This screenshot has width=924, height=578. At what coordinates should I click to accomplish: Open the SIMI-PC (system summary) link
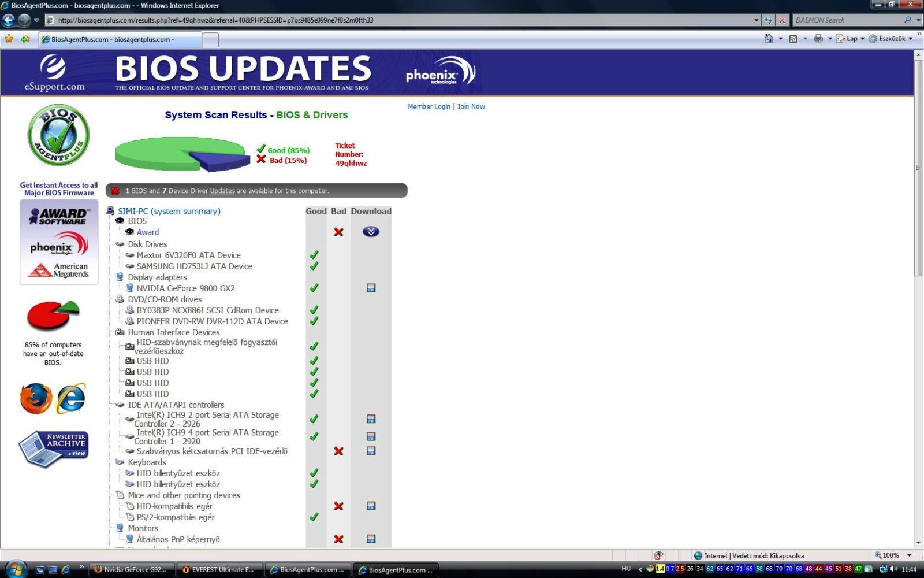click(x=169, y=211)
